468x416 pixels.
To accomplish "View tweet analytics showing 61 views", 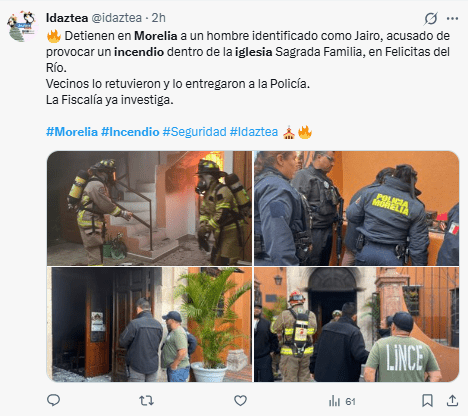I will click(x=342, y=401).
